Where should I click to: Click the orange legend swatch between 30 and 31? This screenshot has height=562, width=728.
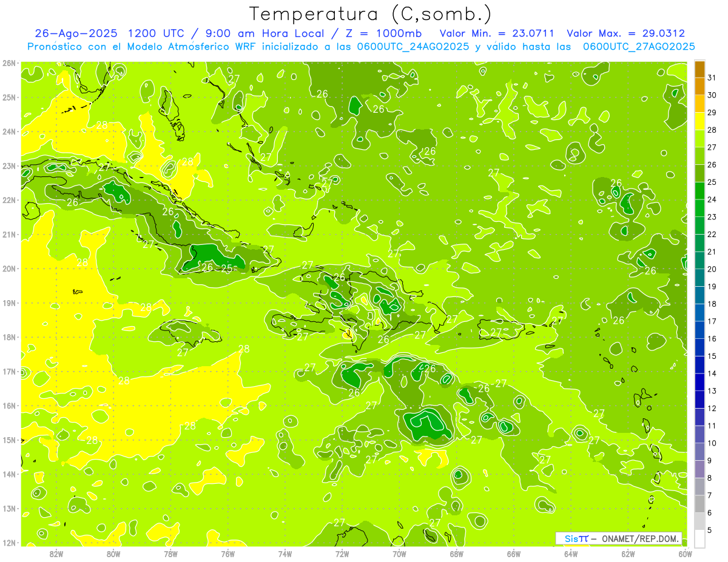699,87
